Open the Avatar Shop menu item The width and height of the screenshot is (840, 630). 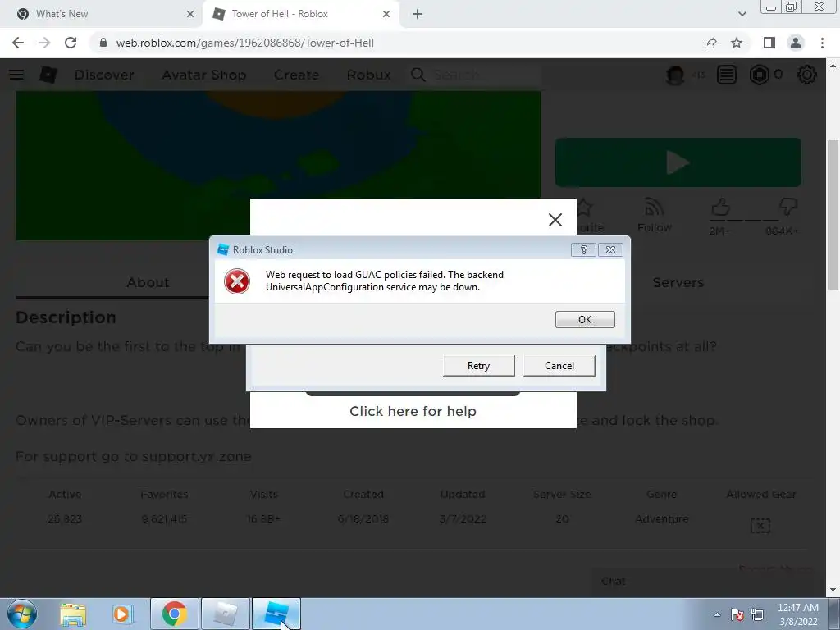click(x=204, y=75)
